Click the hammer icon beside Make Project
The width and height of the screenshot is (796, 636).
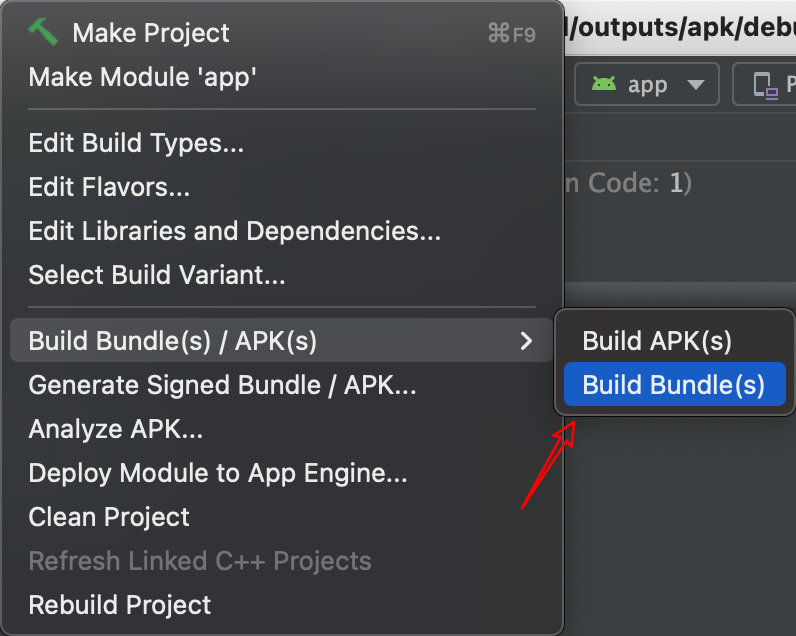[x=45, y=32]
